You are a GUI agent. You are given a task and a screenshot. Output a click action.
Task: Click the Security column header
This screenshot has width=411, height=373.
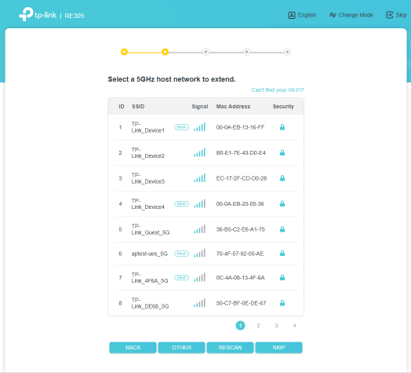(x=283, y=107)
